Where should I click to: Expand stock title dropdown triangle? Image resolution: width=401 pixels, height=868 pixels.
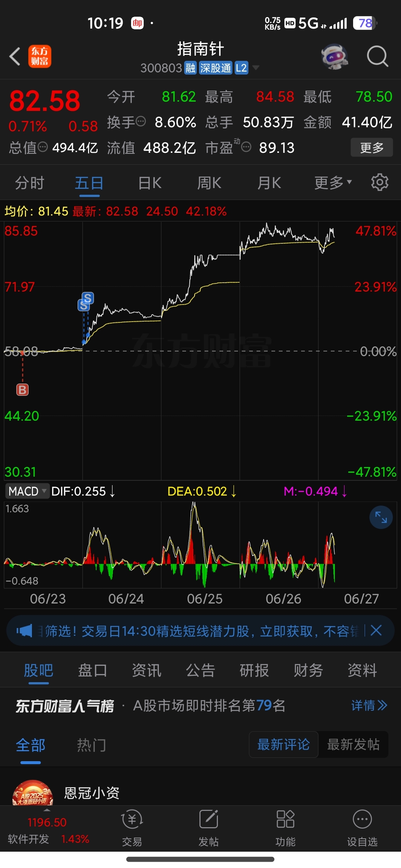click(256, 68)
